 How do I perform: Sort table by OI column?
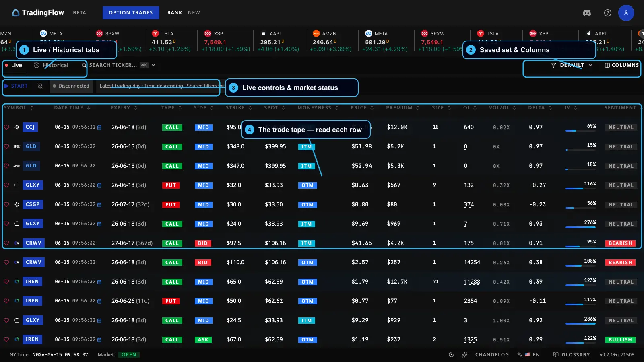tap(470, 108)
